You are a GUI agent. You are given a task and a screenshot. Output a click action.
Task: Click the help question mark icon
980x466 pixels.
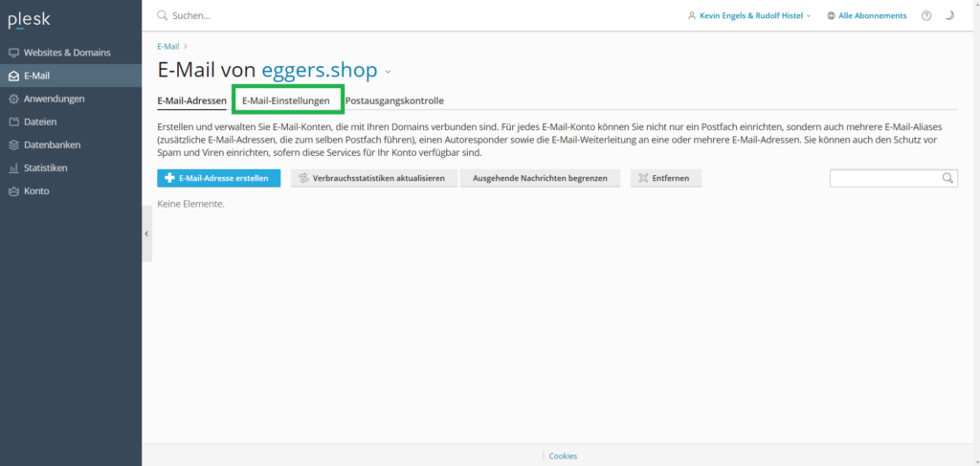point(926,16)
